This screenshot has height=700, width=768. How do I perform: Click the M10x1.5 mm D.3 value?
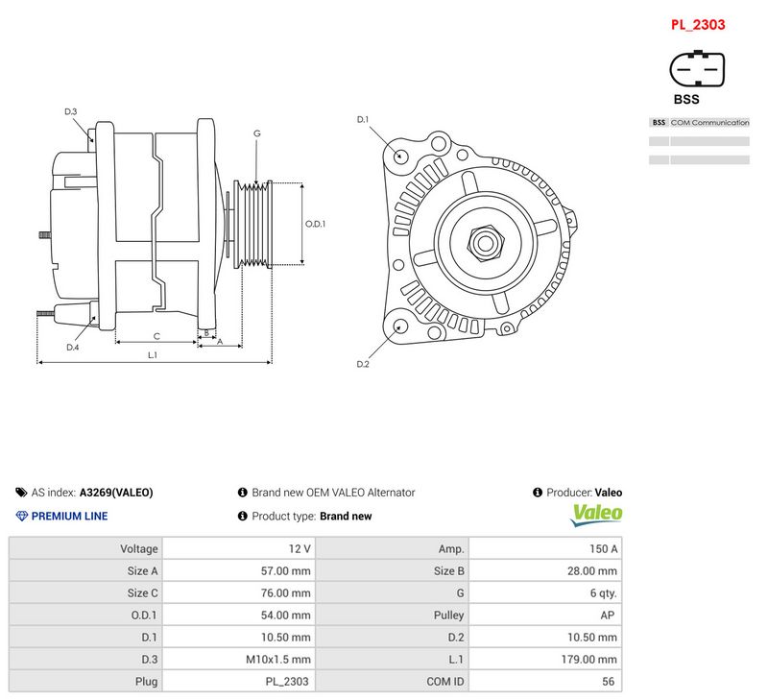coord(278,660)
